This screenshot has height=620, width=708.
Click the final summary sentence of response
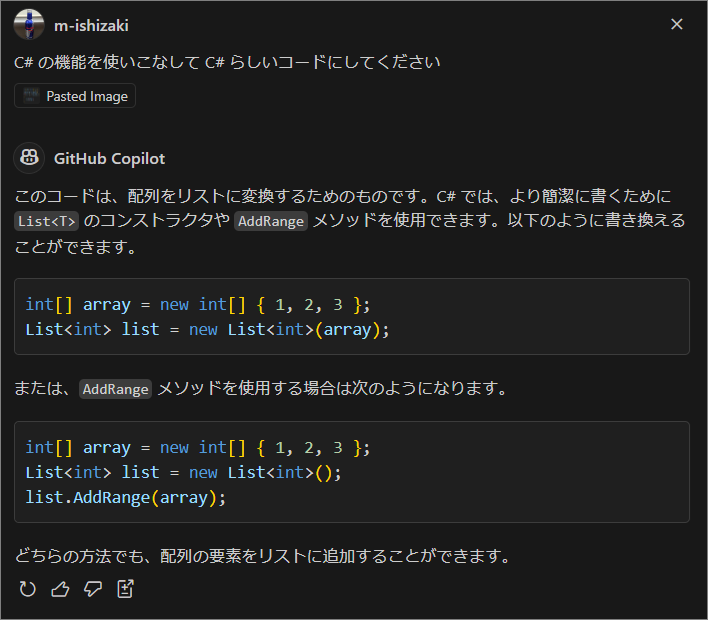click(263, 556)
